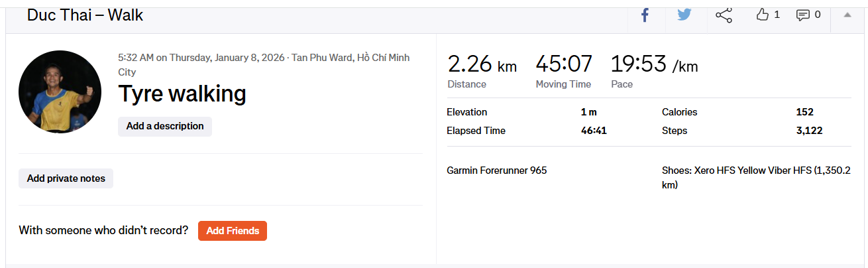Click the Steps count 3,122

coord(809,131)
